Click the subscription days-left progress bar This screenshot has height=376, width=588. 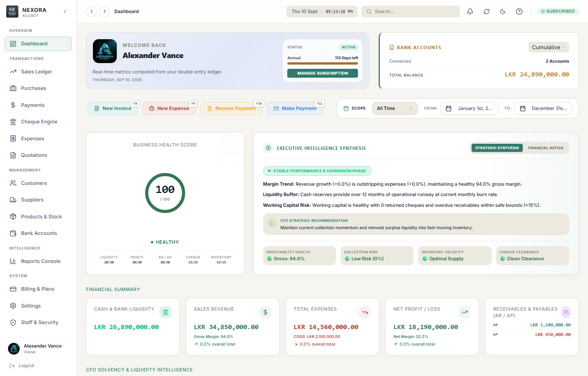click(x=323, y=63)
